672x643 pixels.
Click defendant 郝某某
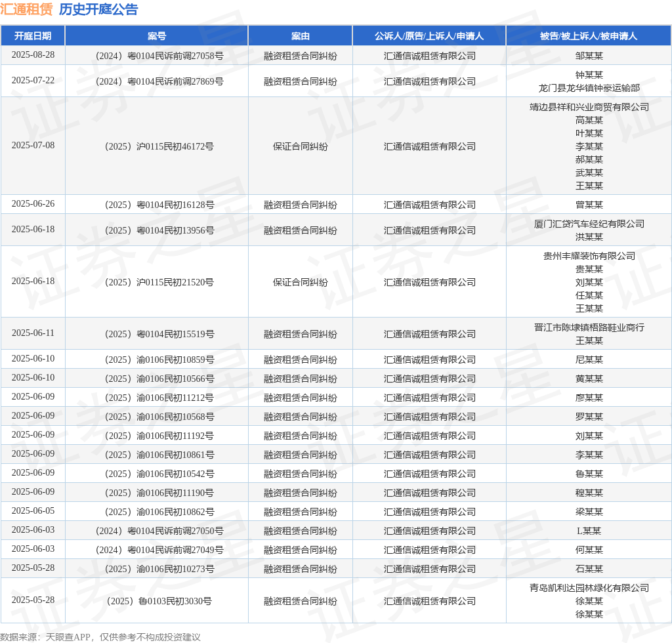pyautogui.click(x=589, y=159)
